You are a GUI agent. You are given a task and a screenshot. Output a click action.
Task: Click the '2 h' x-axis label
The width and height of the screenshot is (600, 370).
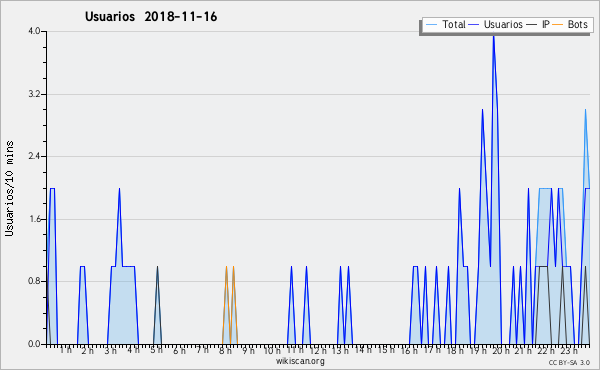(x=87, y=350)
